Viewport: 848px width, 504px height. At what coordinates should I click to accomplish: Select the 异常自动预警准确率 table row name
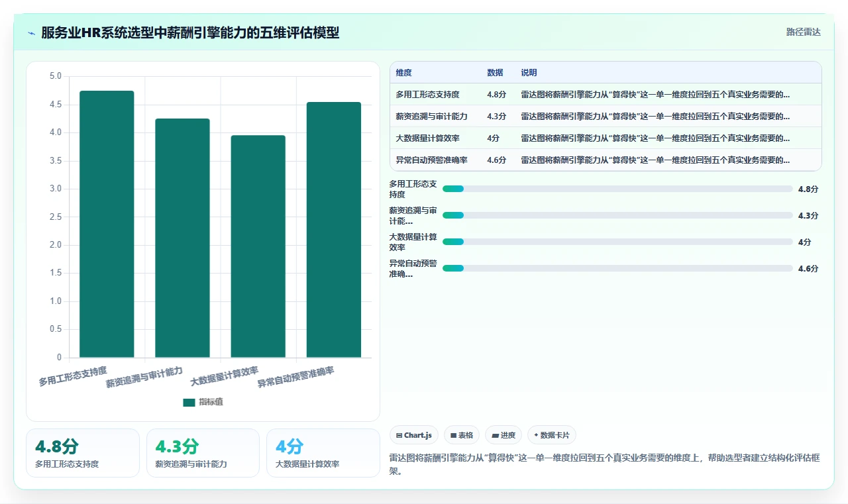[x=431, y=160]
